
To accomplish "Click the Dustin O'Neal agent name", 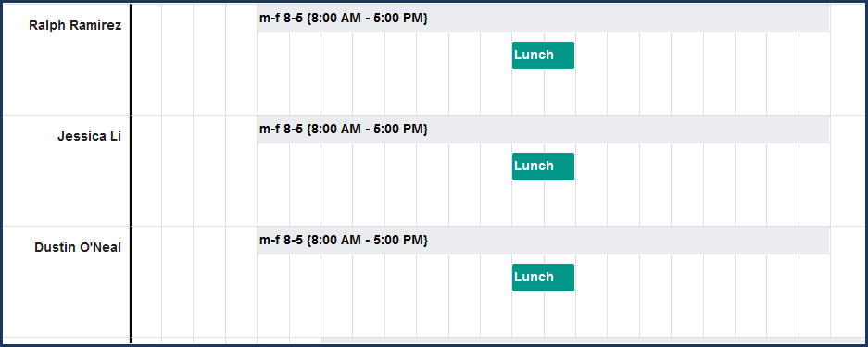I will (78, 248).
